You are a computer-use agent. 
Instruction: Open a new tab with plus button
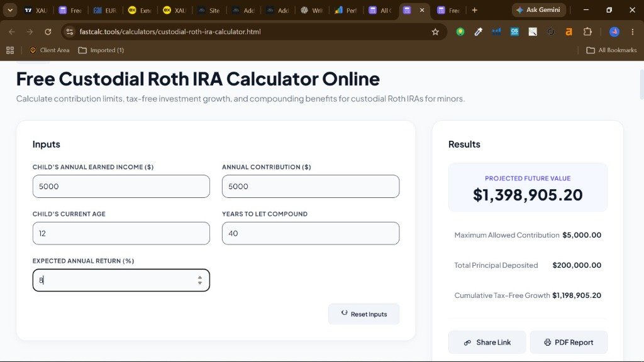point(474,10)
